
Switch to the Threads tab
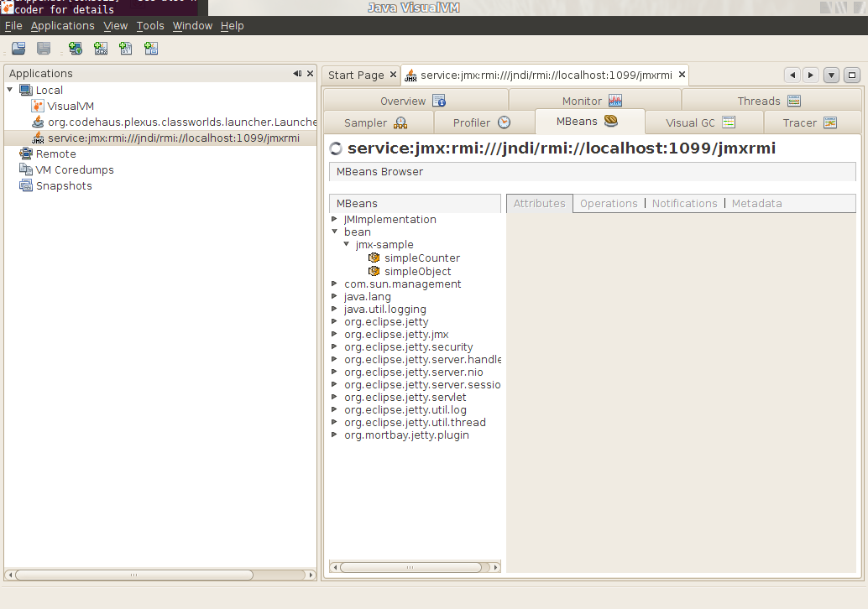click(x=771, y=101)
